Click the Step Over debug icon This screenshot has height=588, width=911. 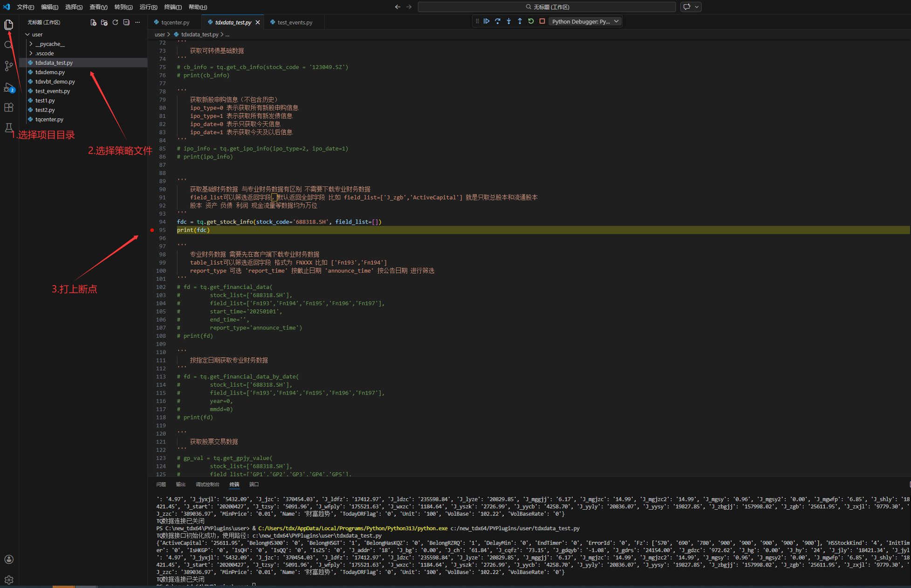(x=498, y=21)
